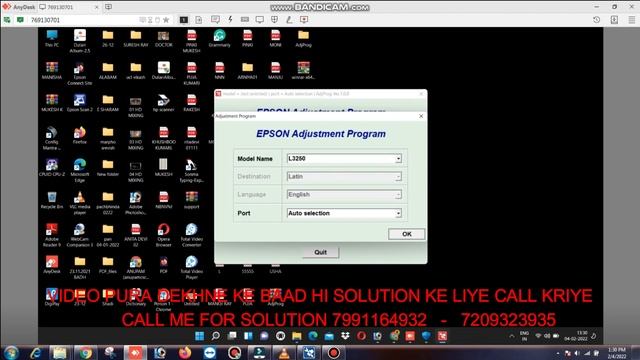Open AnyDesk permissions shield icon

pos(274,20)
